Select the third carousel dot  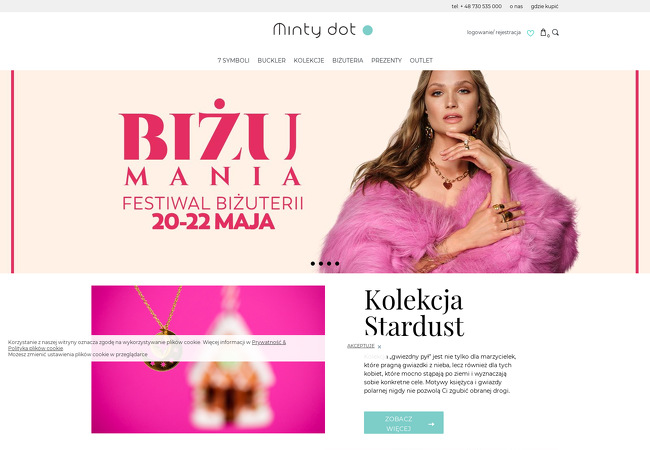pos(329,264)
